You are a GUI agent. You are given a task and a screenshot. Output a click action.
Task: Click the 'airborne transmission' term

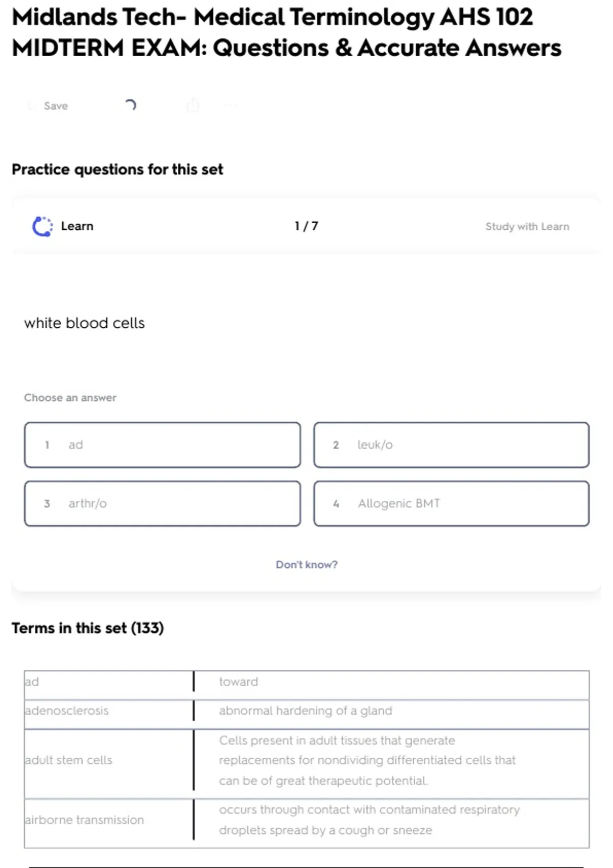coord(84,819)
